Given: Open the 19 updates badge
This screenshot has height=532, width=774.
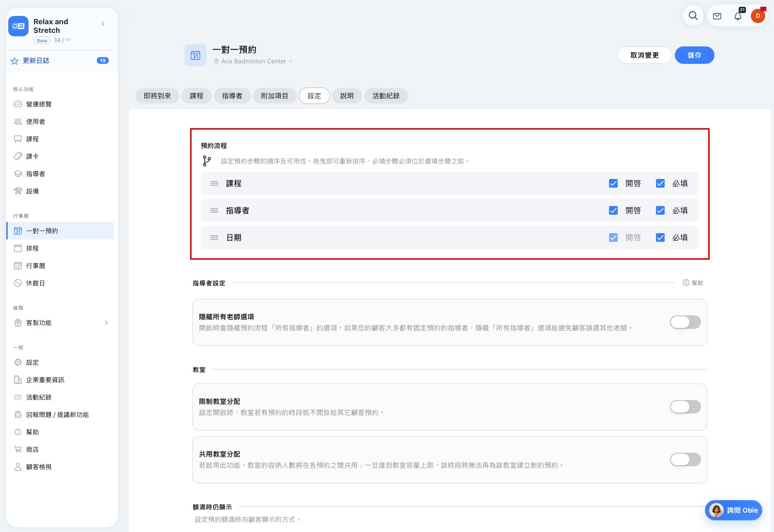Looking at the screenshot, I should point(103,60).
